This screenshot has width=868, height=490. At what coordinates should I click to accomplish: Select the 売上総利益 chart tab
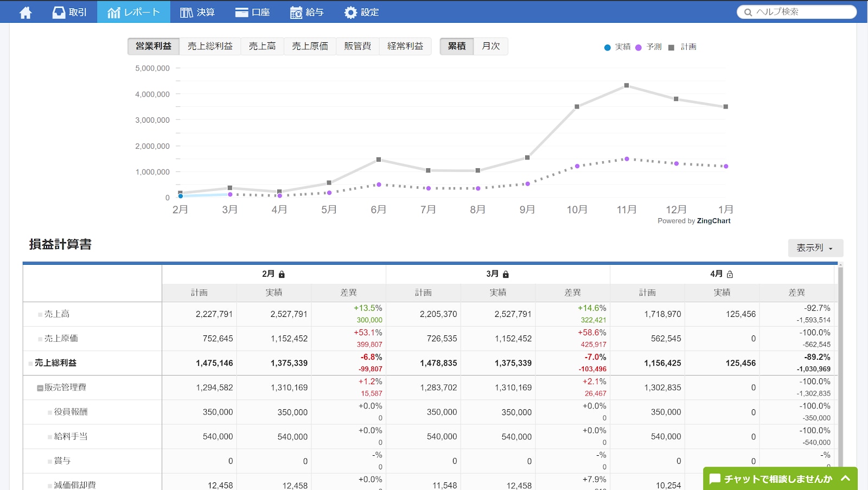click(210, 46)
